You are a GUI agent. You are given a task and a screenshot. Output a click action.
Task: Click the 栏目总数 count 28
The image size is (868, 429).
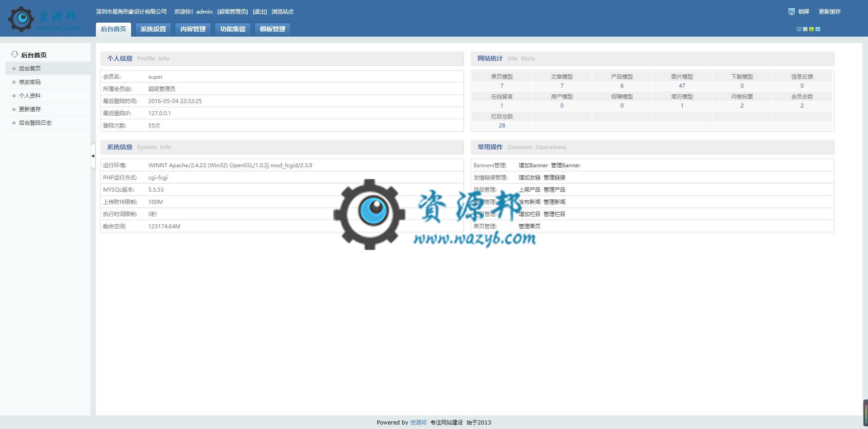(502, 126)
